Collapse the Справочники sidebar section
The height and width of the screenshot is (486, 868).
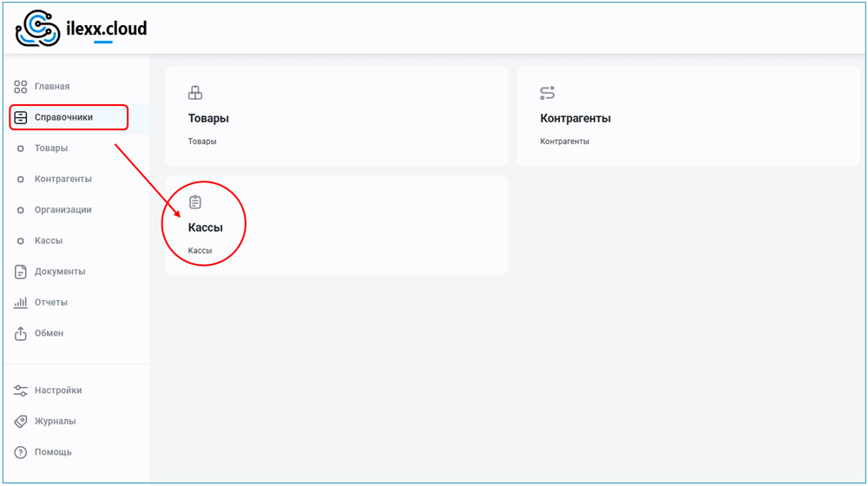pos(63,117)
